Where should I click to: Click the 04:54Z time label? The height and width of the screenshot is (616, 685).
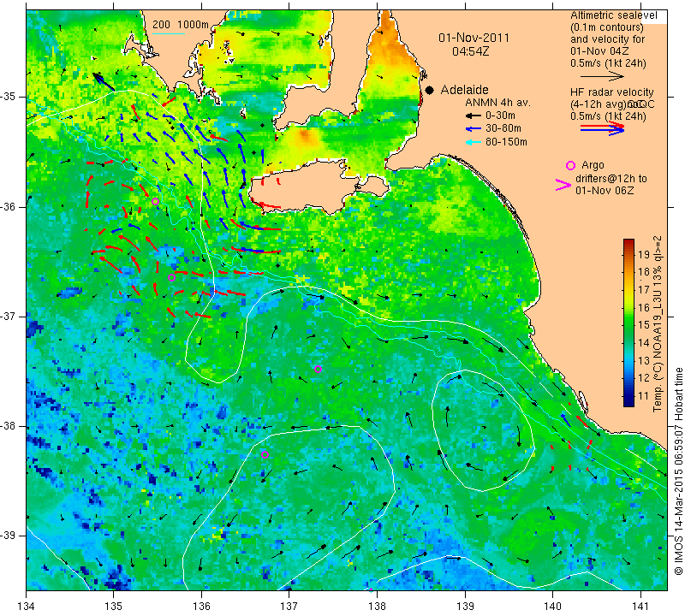tap(470, 51)
